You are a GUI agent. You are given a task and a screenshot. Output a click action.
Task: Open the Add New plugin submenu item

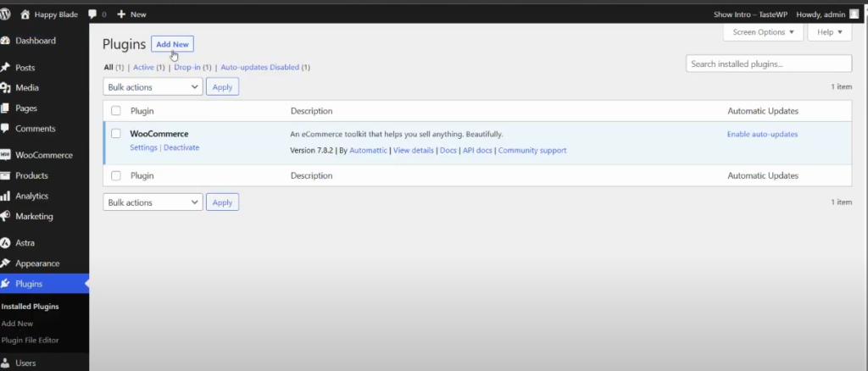[x=17, y=324]
